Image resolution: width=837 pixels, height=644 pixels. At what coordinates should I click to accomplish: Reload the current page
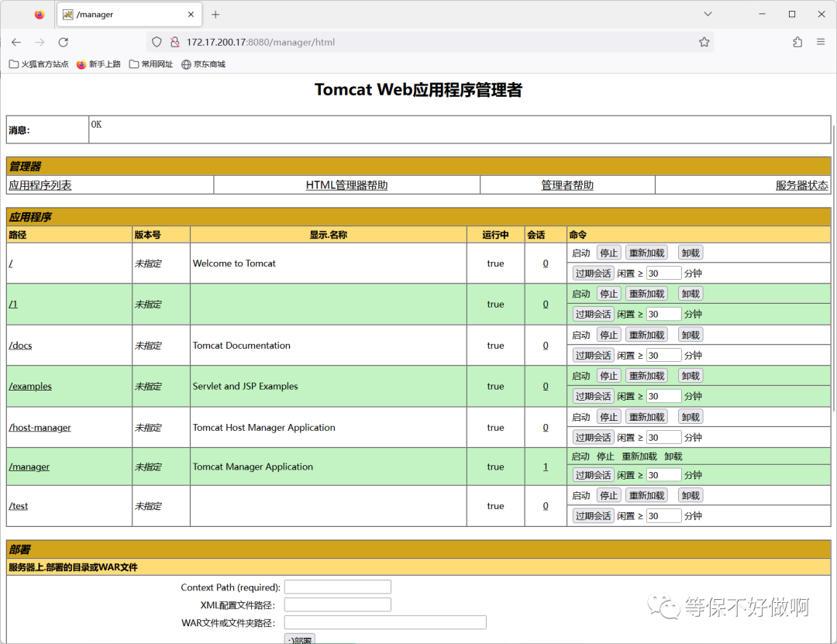coord(63,42)
